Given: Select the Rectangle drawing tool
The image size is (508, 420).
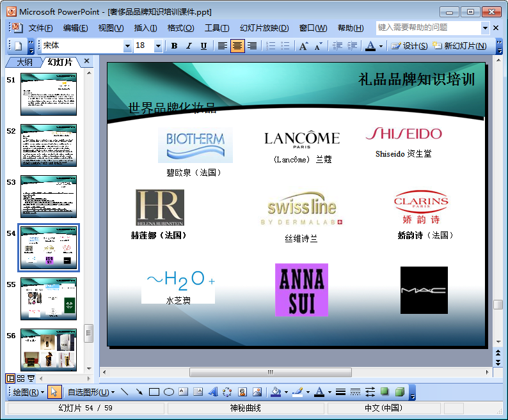Looking at the screenshot, I should pyautogui.click(x=154, y=392).
